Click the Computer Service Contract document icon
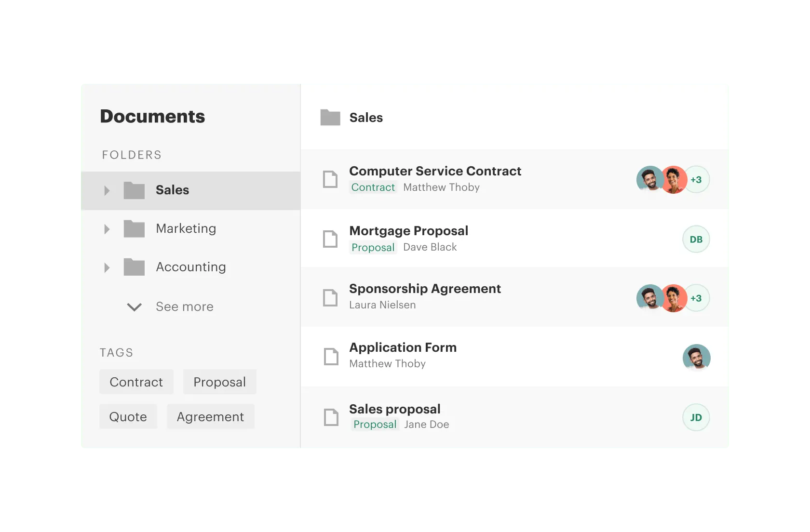This screenshot has width=810, height=532. coord(330,179)
